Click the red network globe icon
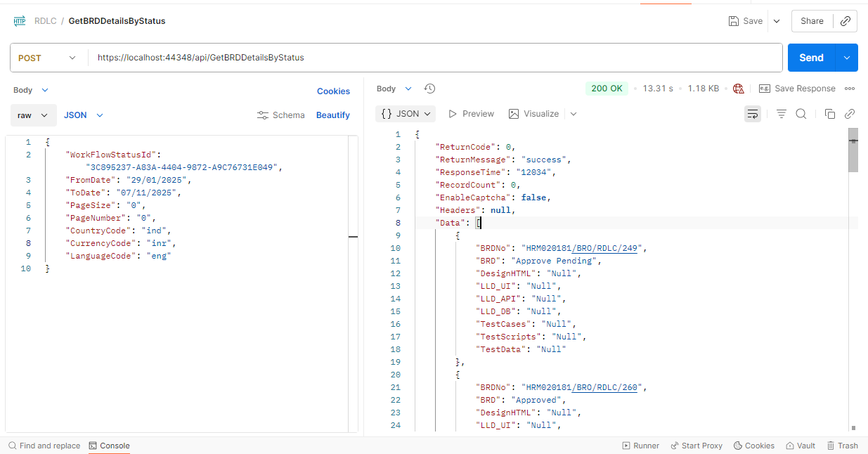The image size is (868, 454). point(738,89)
